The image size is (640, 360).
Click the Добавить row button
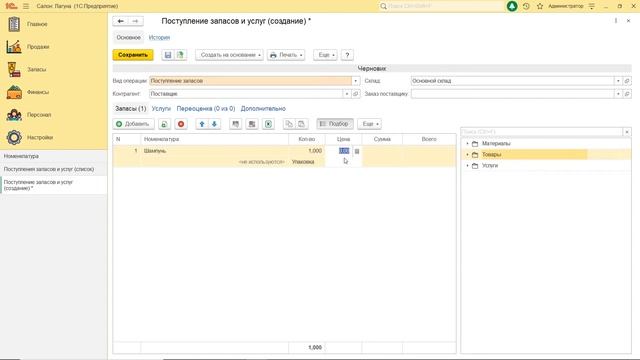point(133,124)
